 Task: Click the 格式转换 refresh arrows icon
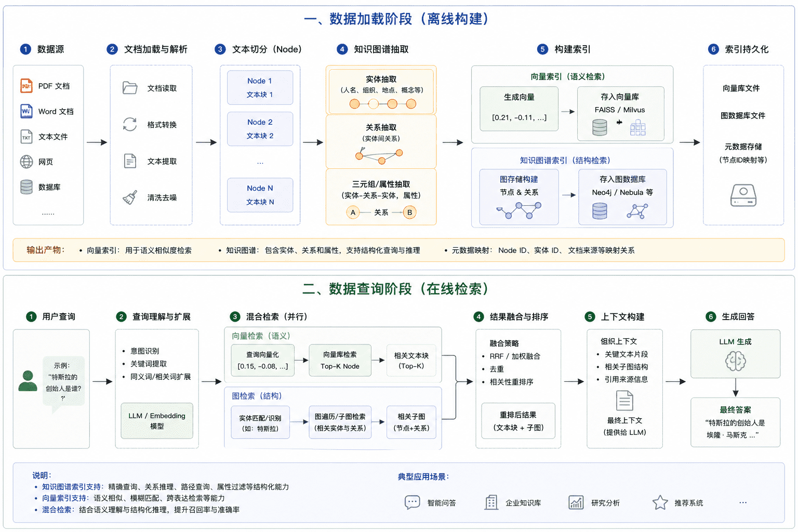coord(130,124)
